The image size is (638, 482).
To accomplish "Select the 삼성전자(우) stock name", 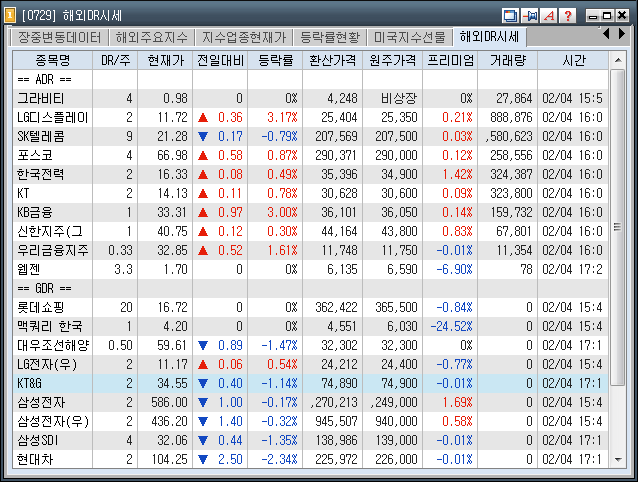I will (52, 422).
